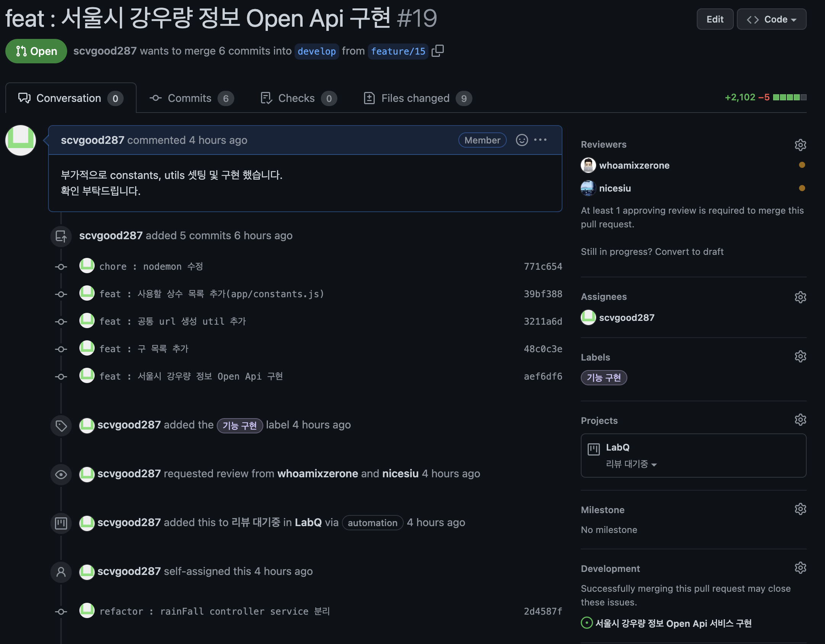Open the refactor rainFall controller service commit

coord(214,611)
